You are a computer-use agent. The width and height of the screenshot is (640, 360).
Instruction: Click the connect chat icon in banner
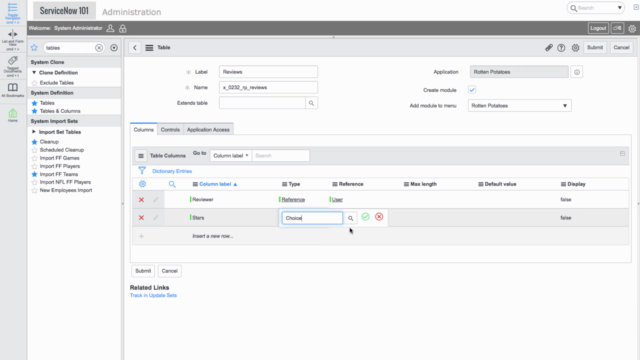click(617, 28)
